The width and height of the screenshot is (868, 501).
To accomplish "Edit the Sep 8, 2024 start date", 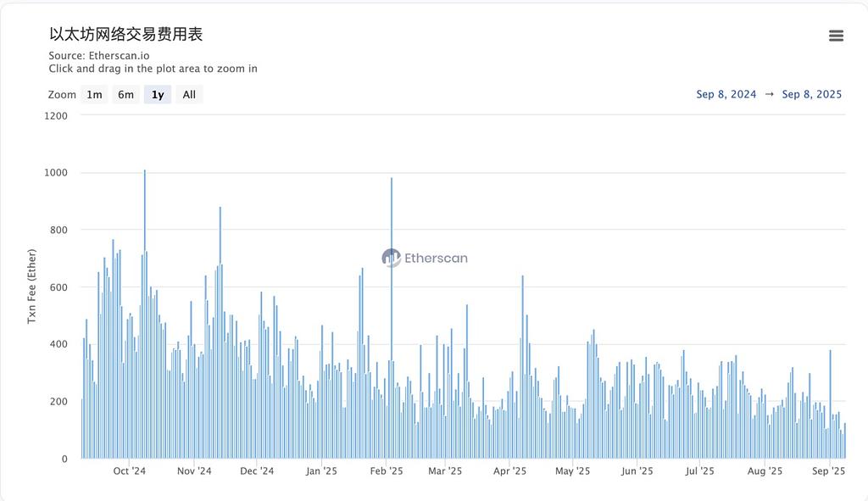I will pyautogui.click(x=726, y=94).
